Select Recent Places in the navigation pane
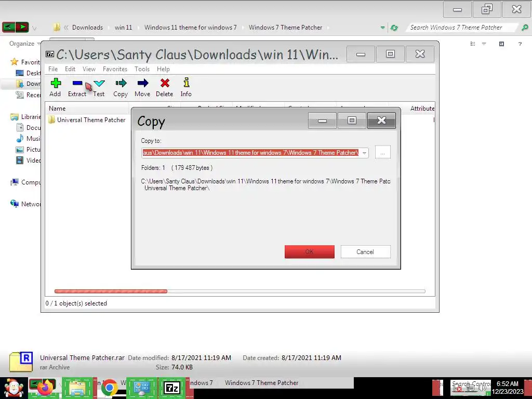The height and width of the screenshot is (399, 532). pyautogui.click(x=28, y=95)
